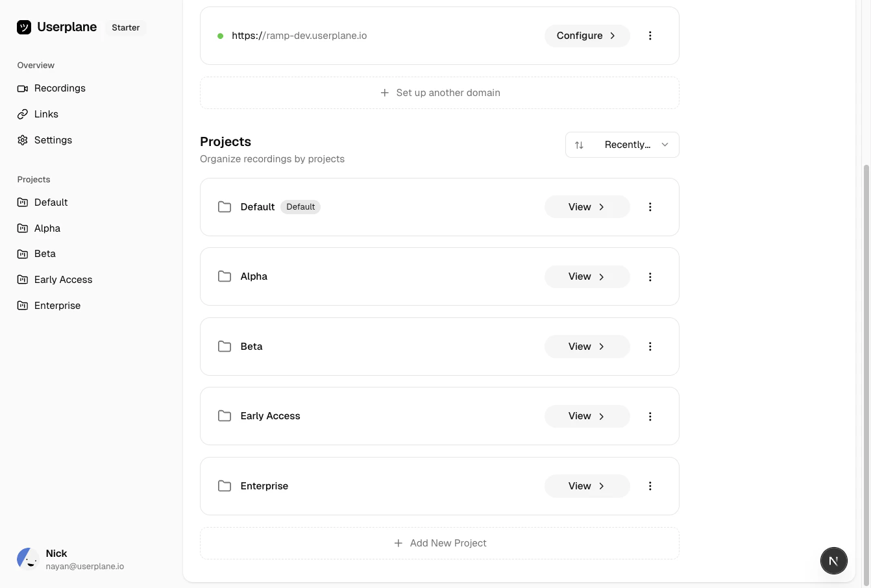Open kebab menu for Enterprise project
Screen dimensions: 871x588
point(650,486)
